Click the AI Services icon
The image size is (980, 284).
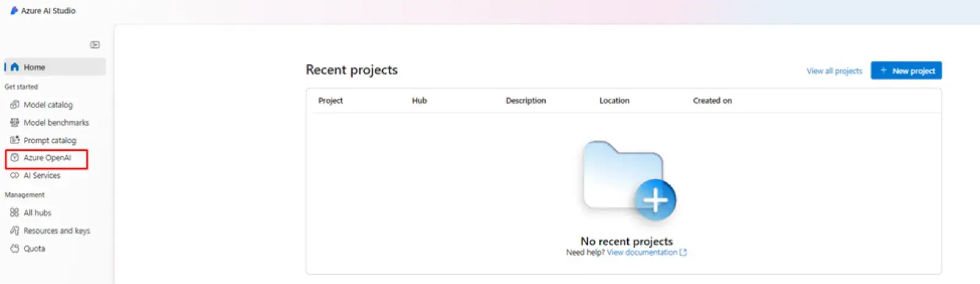[x=15, y=175]
